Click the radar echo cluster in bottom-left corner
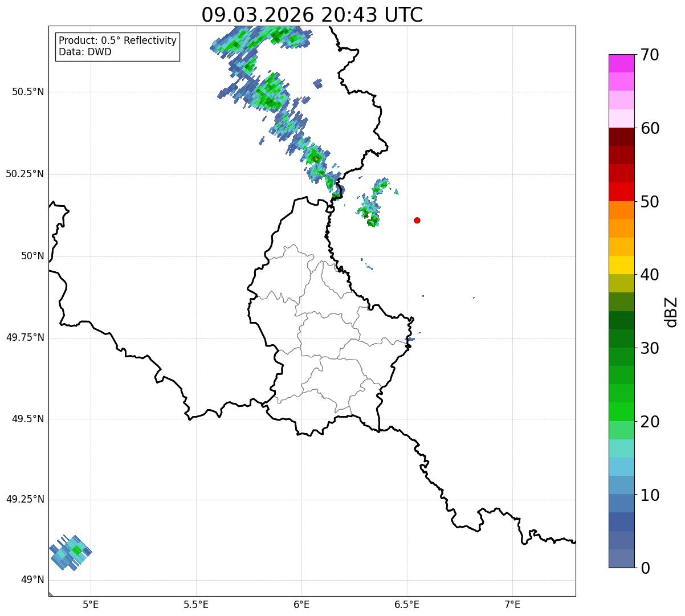685x616 pixels. pyautogui.click(x=71, y=552)
